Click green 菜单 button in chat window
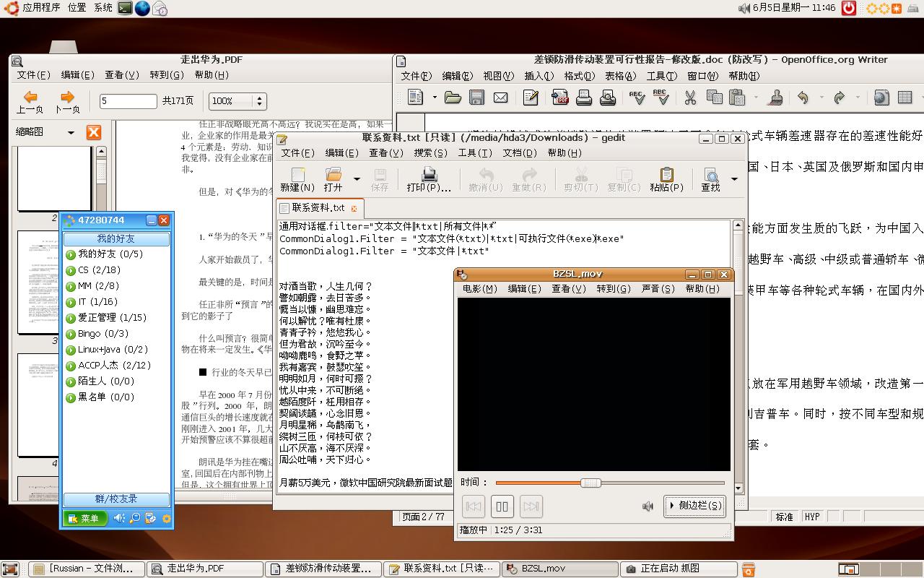924x578 pixels. pos(85,518)
